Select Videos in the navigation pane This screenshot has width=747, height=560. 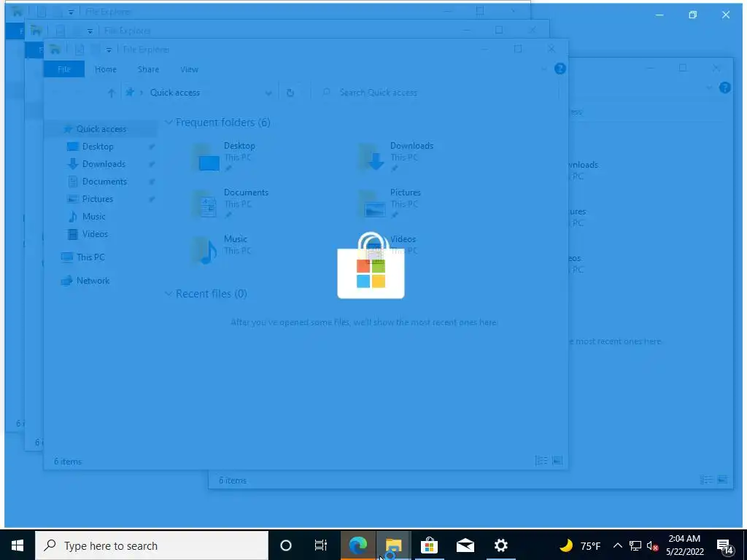click(x=95, y=234)
